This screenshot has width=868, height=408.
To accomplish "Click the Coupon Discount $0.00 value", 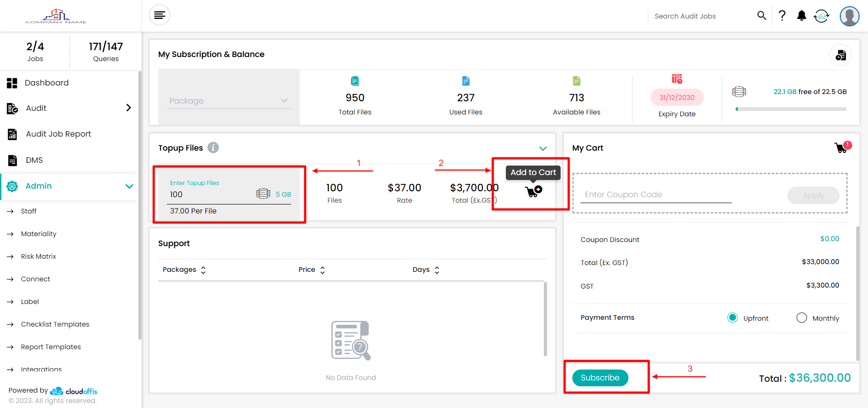I will [x=830, y=239].
